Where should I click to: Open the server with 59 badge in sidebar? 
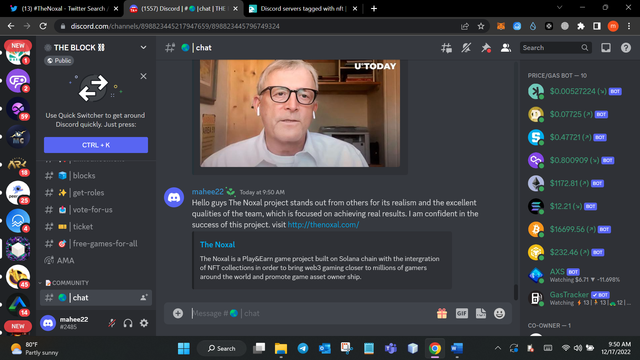click(x=18, y=109)
